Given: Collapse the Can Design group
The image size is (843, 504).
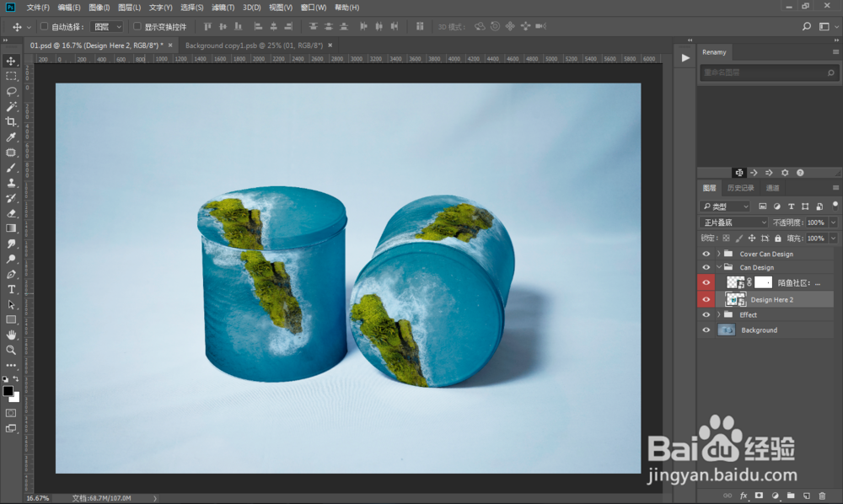Looking at the screenshot, I should tap(719, 267).
